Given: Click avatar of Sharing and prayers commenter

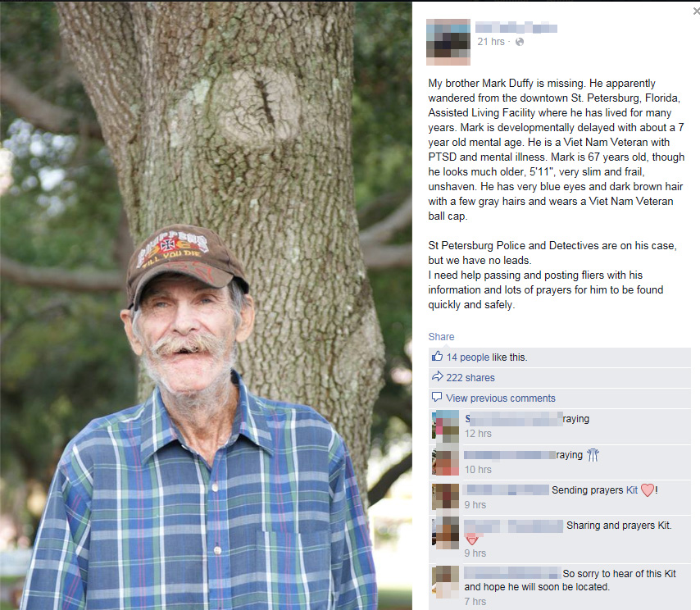Looking at the screenshot, I should point(446,534).
